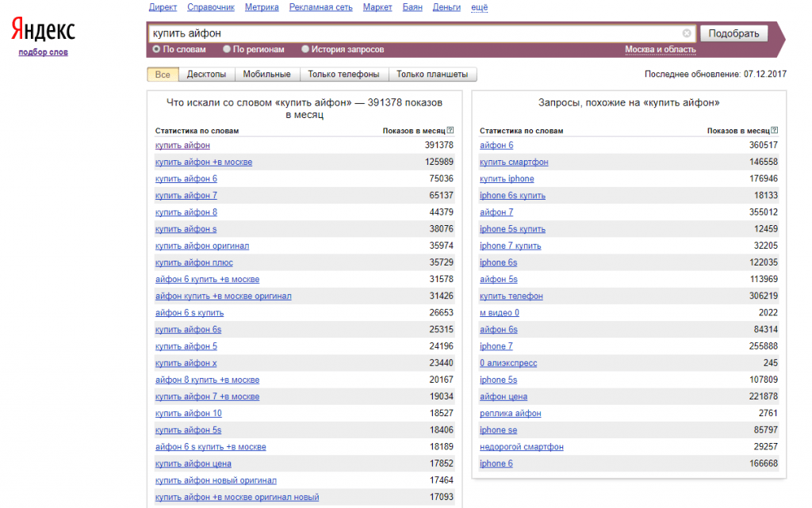
Task: Open the 'купить айфон цена' query link
Action: click(x=193, y=464)
